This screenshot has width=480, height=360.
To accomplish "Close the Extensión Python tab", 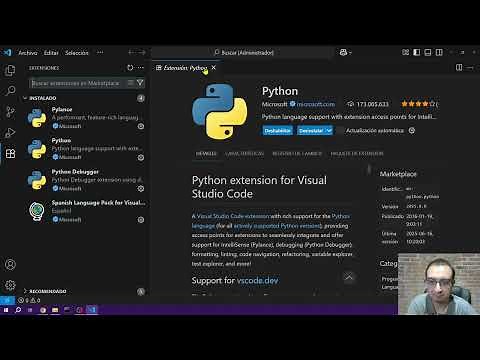I will tap(214, 68).
